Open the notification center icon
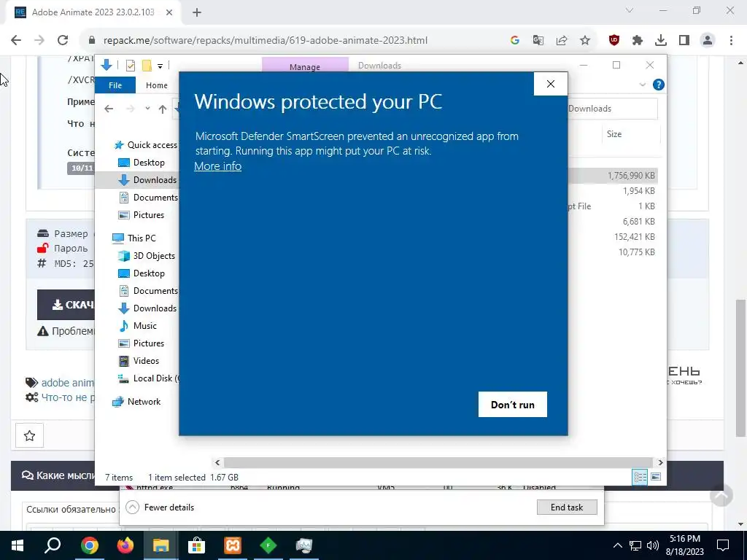This screenshot has width=747, height=560. tap(723, 545)
